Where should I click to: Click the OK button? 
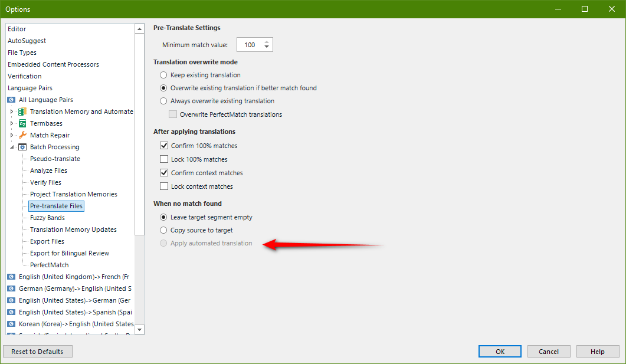pos(500,352)
